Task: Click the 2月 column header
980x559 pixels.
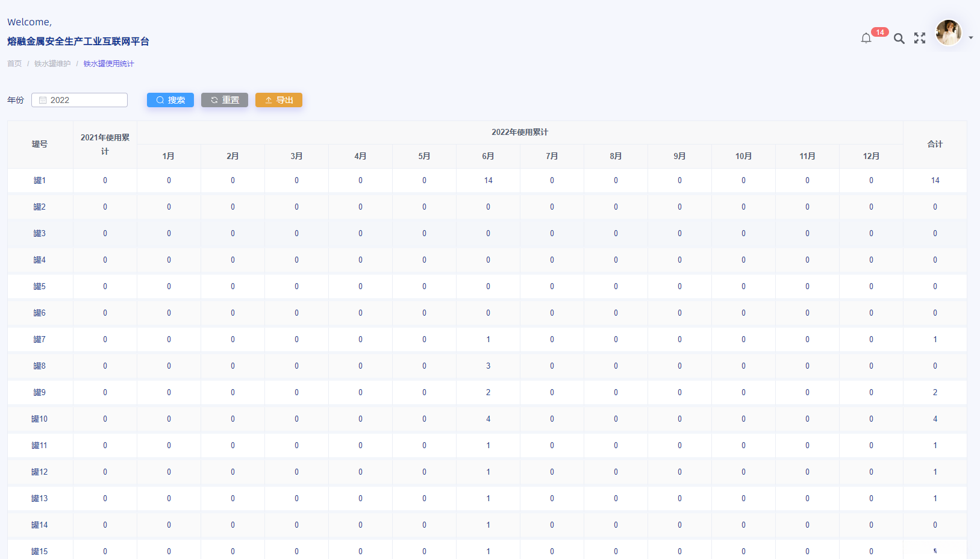Action: tap(233, 157)
